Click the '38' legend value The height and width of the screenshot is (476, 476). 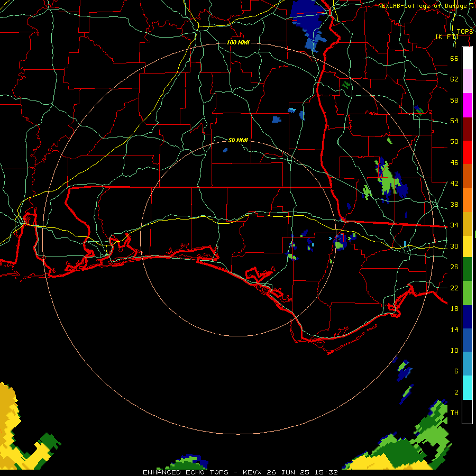coord(454,204)
